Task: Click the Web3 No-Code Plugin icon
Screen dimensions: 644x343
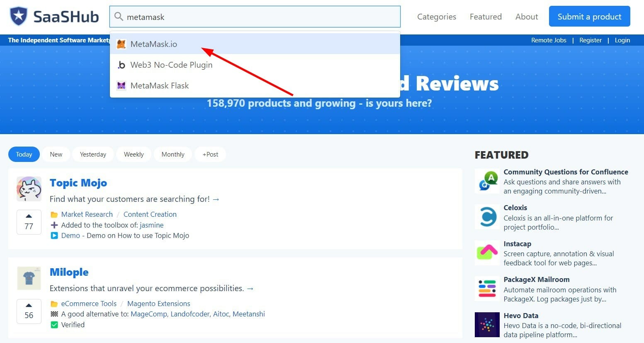Action: (x=121, y=65)
